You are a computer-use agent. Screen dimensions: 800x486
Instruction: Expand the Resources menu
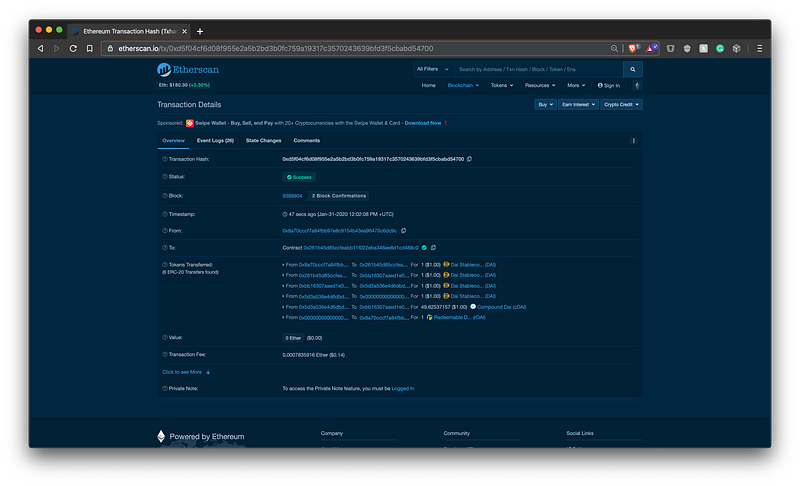(x=540, y=86)
